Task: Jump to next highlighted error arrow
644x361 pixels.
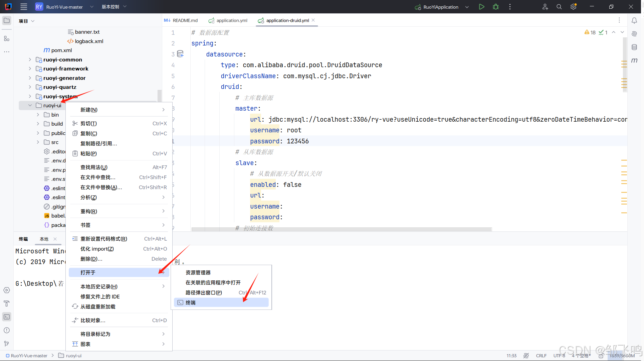Action: point(622,32)
